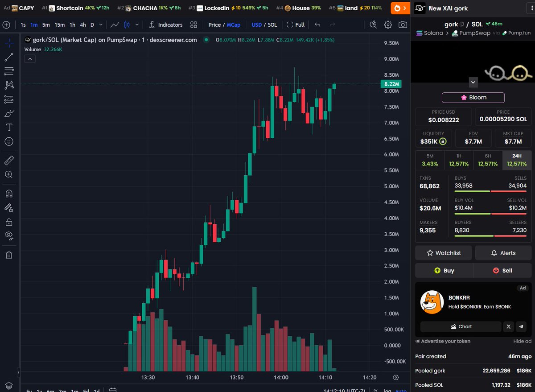Open the Indicators menu
This screenshot has width=535, height=392.
165,25
